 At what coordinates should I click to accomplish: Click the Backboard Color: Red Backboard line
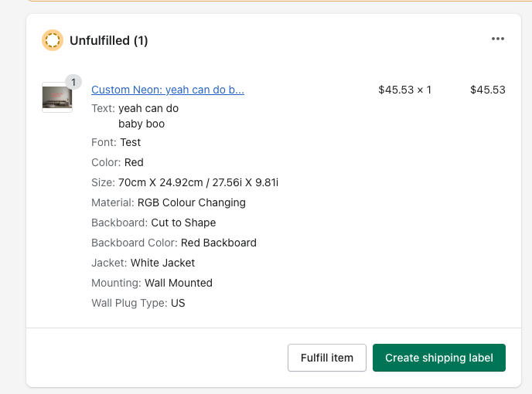click(173, 243)
